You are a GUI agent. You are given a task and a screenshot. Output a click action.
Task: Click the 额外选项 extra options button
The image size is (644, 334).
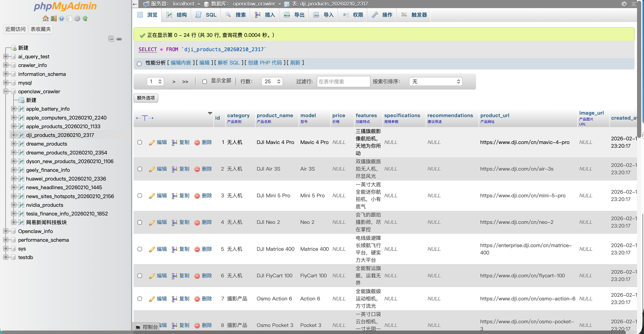(x=146, y=98)
